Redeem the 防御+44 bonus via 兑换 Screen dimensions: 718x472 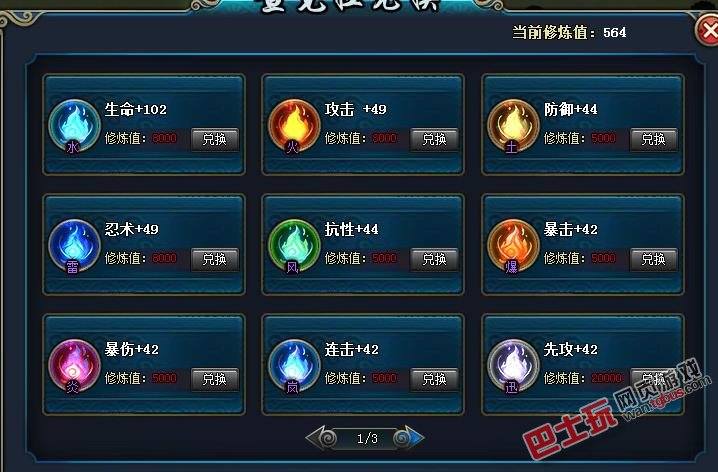coord(653,139)
